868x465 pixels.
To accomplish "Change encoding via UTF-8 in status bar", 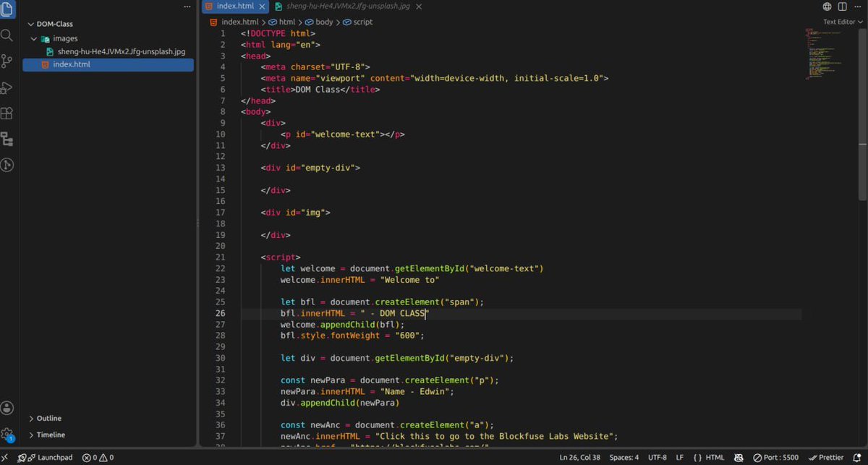I will [x=658, y=458].
